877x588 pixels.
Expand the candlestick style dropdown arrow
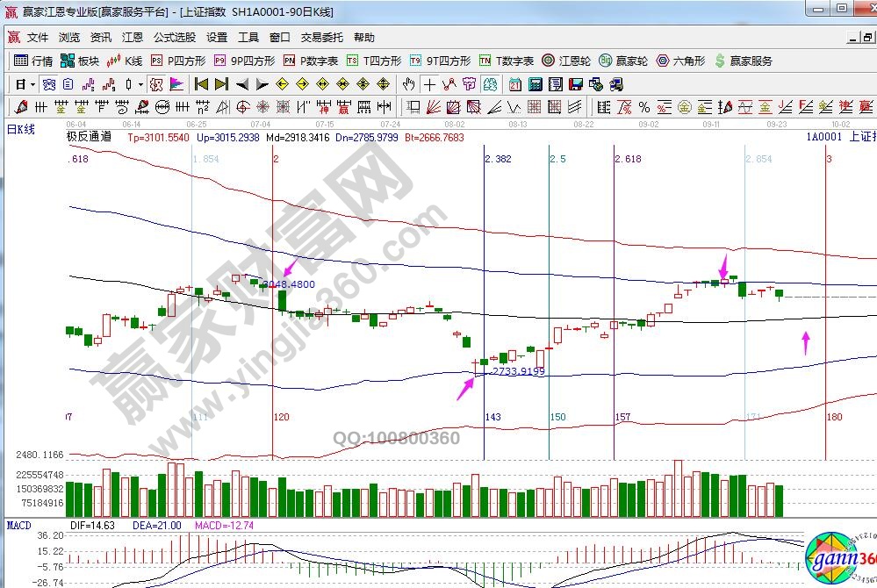(x=140, y=85)
